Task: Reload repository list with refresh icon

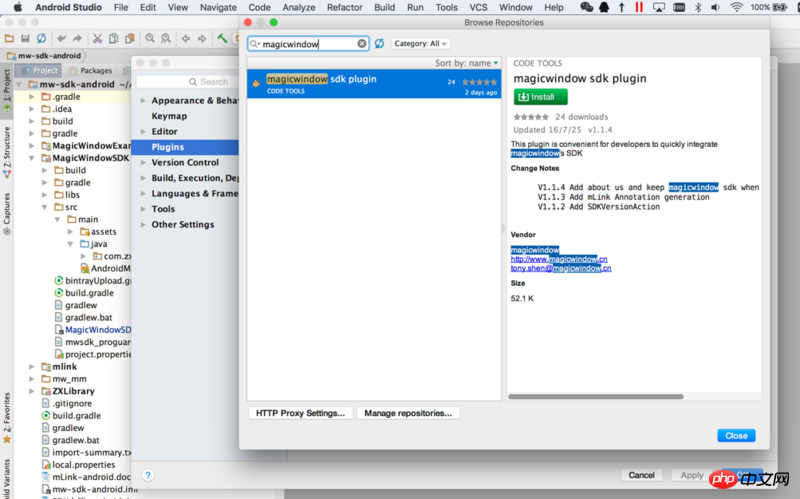Action: click(379, 44)
